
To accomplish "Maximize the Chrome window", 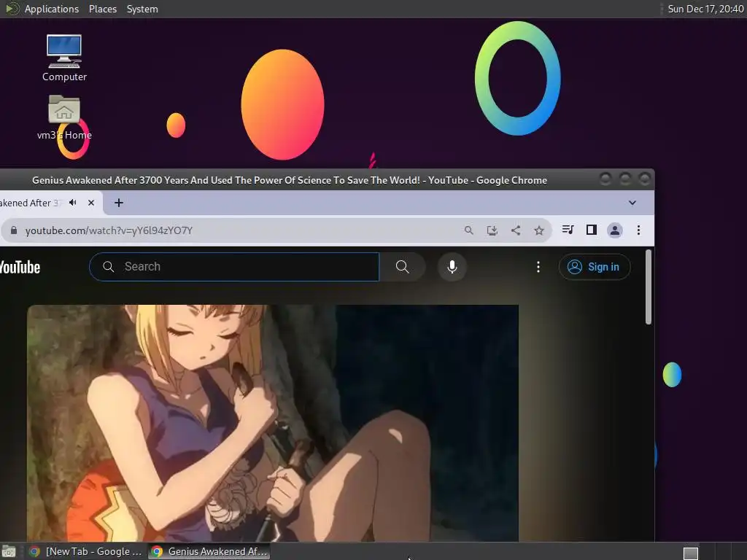I will (625, 179).
